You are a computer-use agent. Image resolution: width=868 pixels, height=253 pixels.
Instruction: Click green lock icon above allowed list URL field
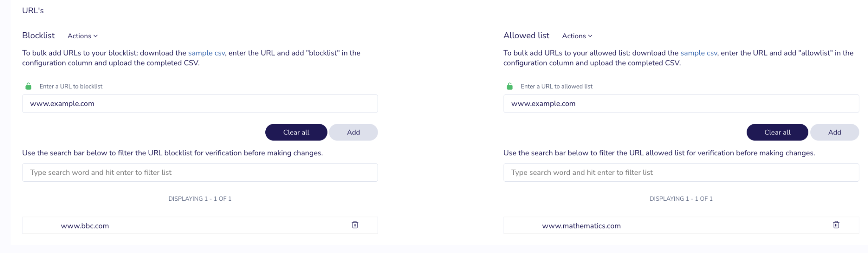[509, 86]
